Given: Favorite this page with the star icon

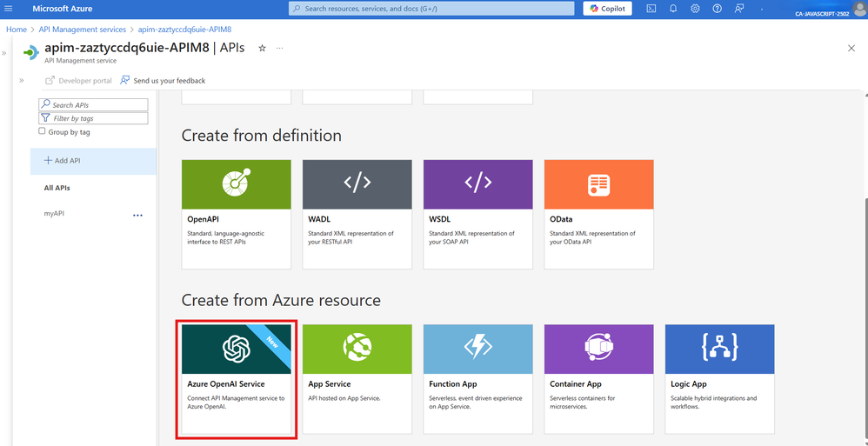Looking at the screenshot, I should coord(262,49).
